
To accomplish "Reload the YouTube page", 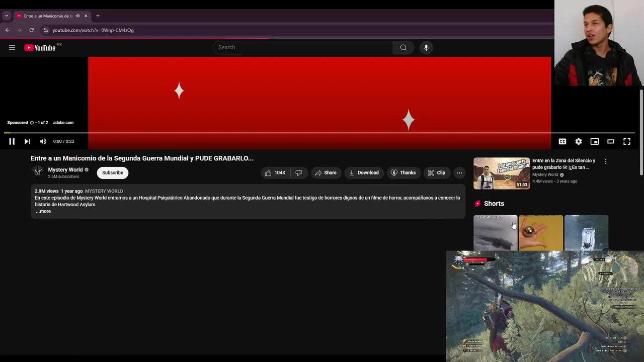I will pyautogui.click(x=31, y=30).
